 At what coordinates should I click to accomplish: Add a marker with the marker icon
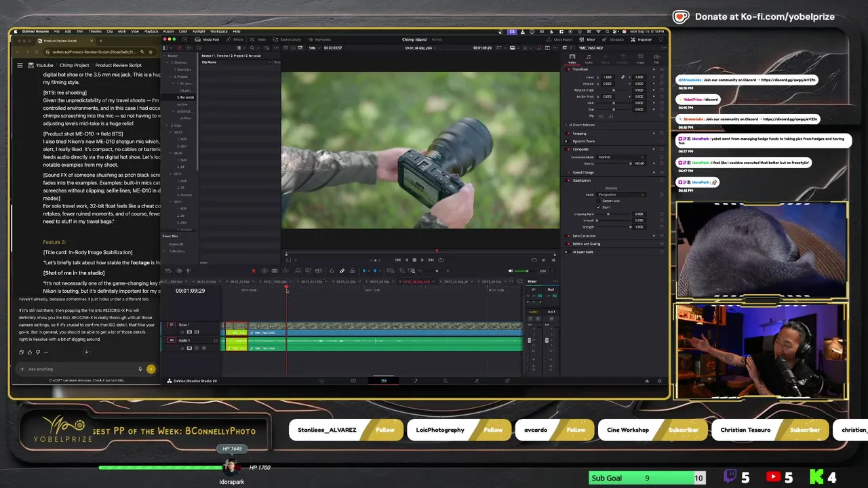[375, 271]
